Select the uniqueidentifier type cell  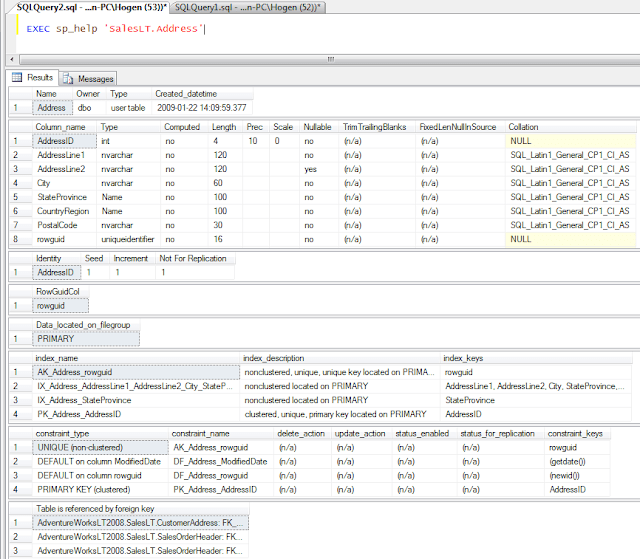129,239
